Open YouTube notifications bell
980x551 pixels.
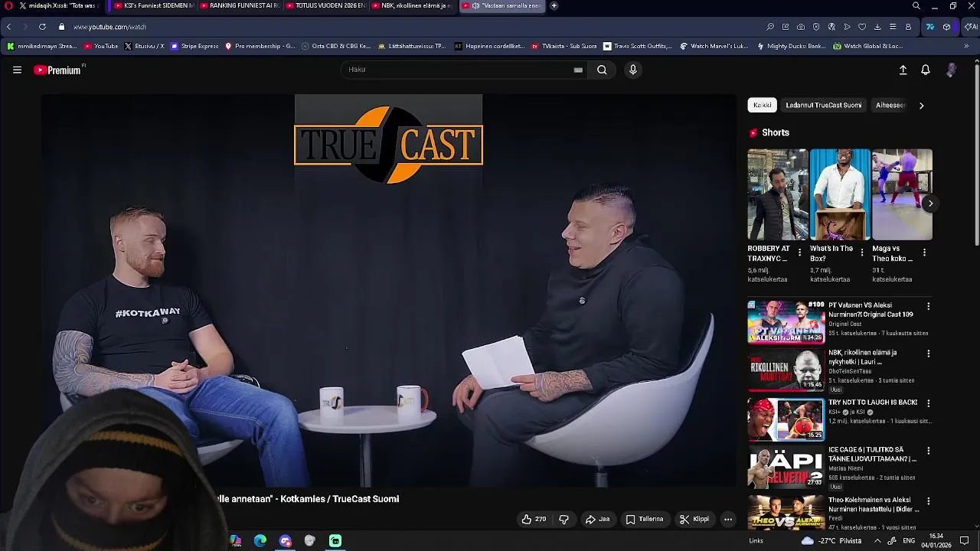click(x=926, y=70)
